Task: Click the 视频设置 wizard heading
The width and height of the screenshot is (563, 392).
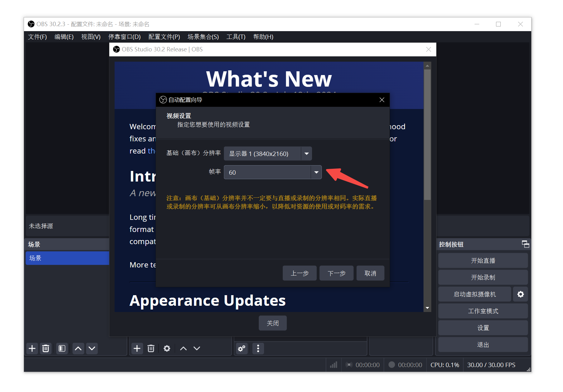Action: [179, 116]
